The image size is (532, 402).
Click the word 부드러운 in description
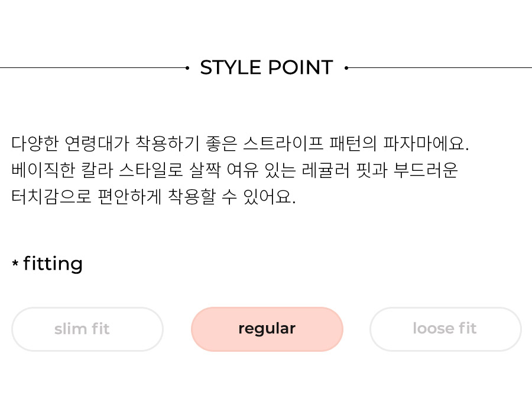pos(426,170)
